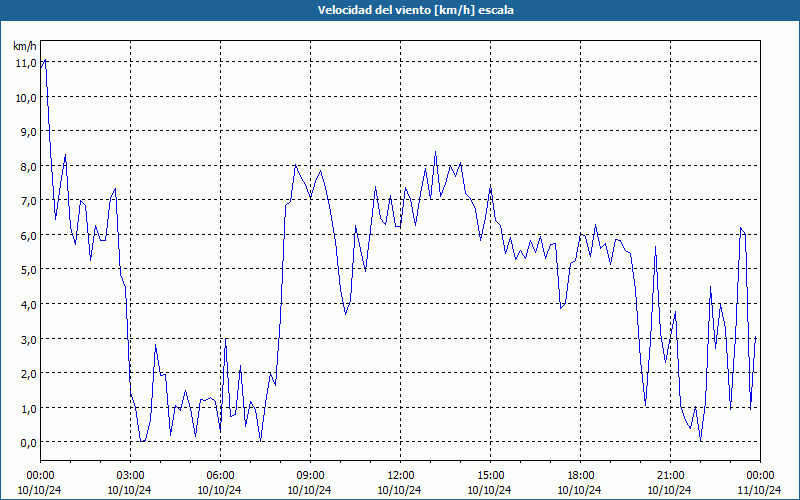Click the '0,0' y-axis tick label

[28, 443]
